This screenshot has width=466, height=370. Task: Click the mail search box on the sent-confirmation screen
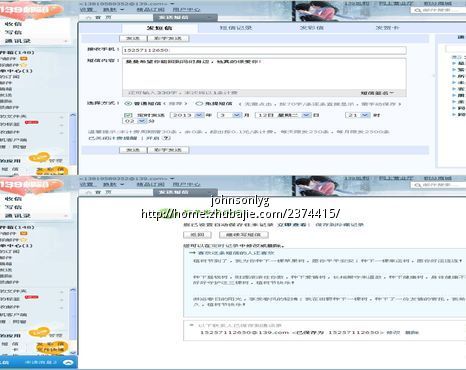click(x=438, y=185)
